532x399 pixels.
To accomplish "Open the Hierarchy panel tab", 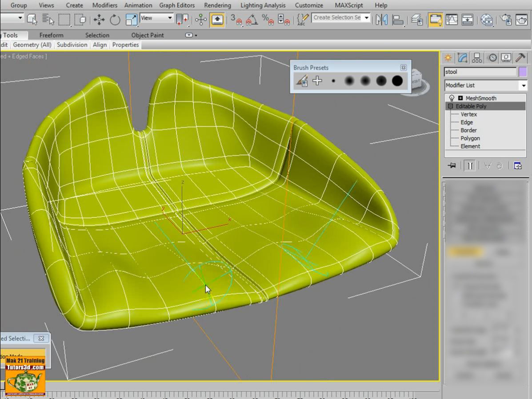I will (x=477, y=58).
